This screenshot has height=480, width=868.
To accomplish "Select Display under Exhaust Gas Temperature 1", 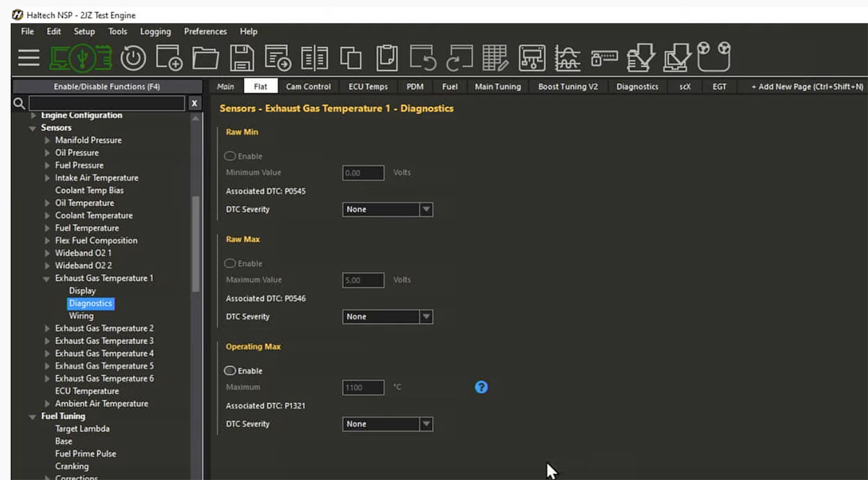I will tap(82, 291).
